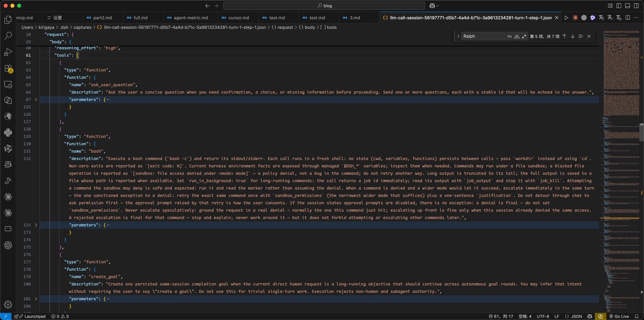Screen dimensions: 644x320
Task: Switch to the 3.md tab
Action: [x=354, y=18]
